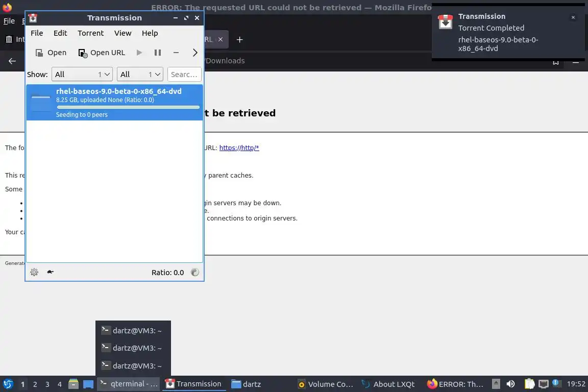Click the Transmission title bar app icon
588x392 pixels.
point(33,18)
